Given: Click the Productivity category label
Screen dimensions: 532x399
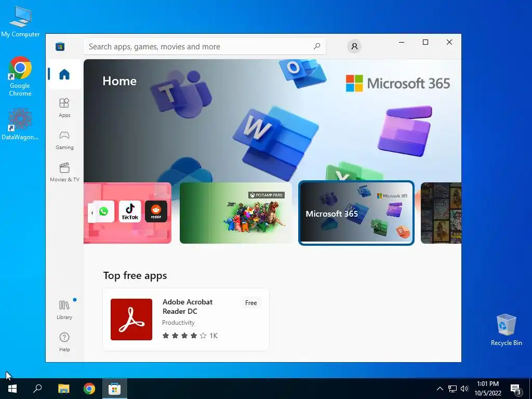Looking at the screenshot, I should [179, 323].
